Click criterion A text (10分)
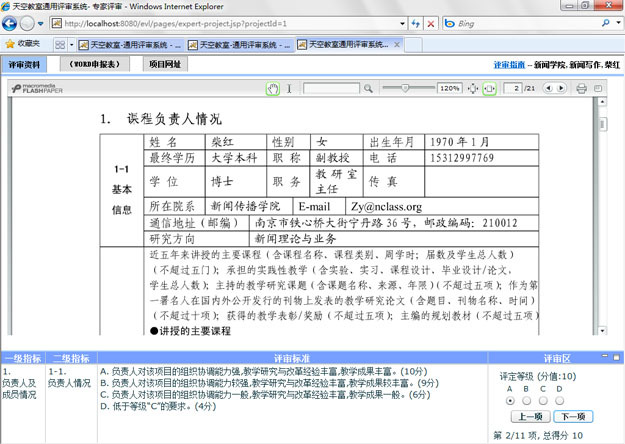 click(x=263, y=371)
